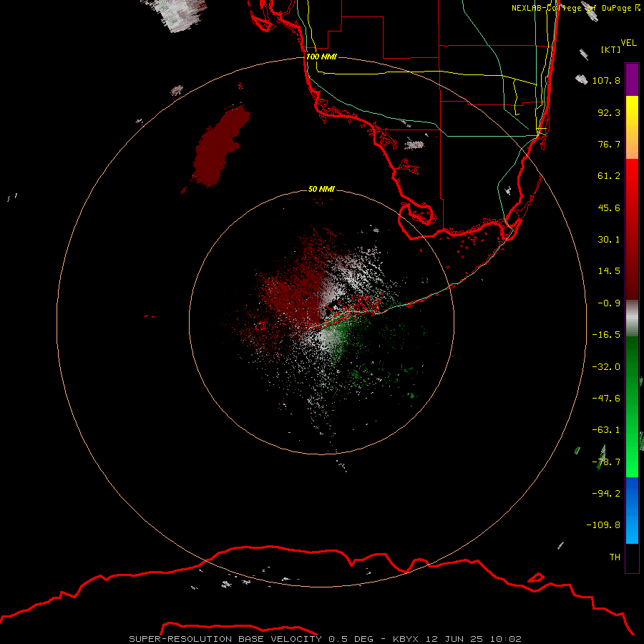Click the -109.8 velocity scale value
644x644 pixels.
(x=603, y=525)
